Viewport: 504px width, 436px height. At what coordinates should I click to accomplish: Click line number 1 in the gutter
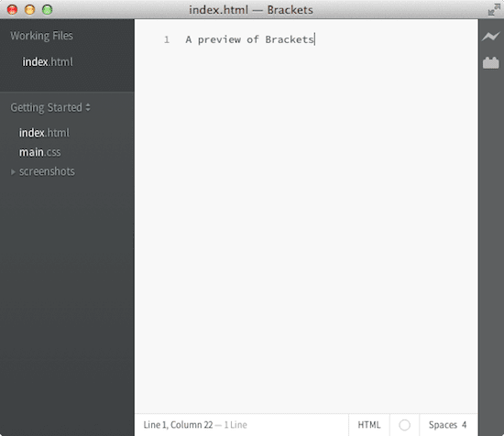tap(167, 39)
